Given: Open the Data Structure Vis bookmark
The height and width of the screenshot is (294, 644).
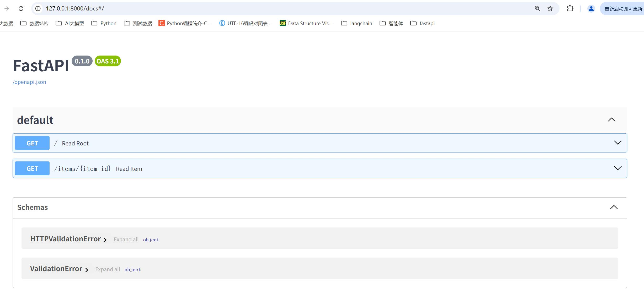Looking at the screenshot, I should coord(306,23).
